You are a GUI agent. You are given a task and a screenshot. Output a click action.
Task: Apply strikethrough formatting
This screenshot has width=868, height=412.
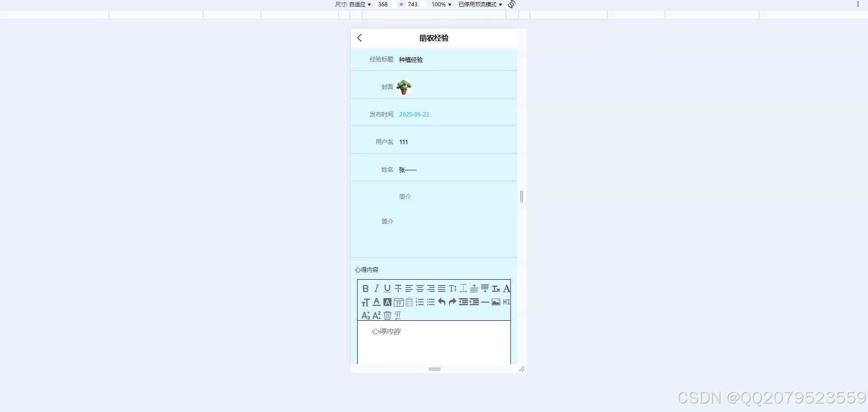pyautogui.click(x=398, y=289)
